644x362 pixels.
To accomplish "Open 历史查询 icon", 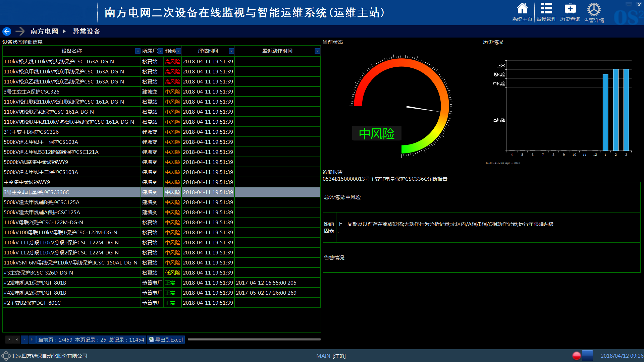I will 570,9.
